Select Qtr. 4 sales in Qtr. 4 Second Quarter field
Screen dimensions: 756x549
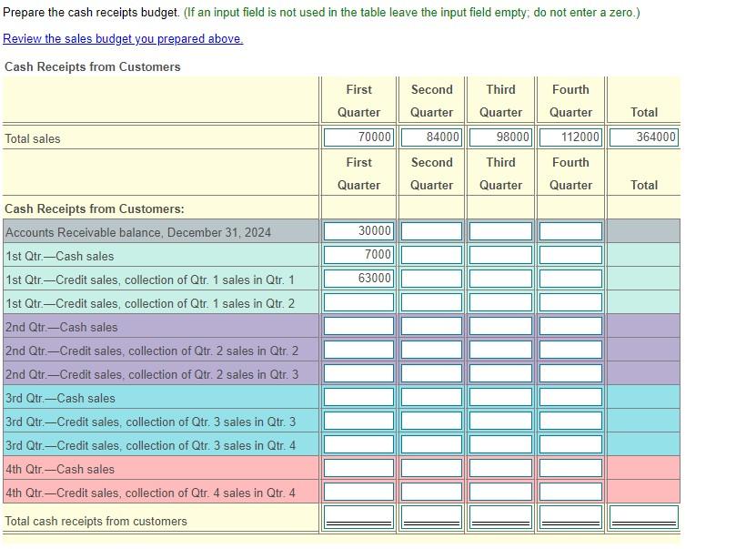click(x=431, y=492)
